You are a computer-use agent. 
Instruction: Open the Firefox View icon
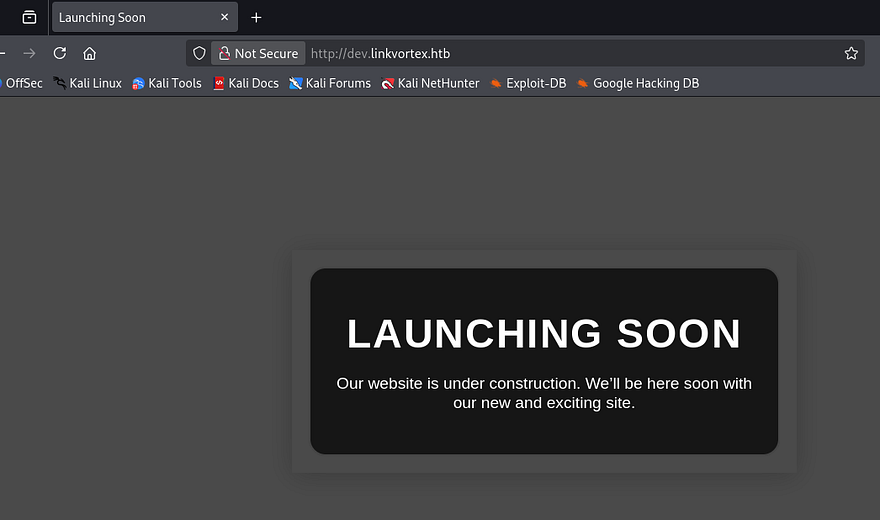point(29,17)
